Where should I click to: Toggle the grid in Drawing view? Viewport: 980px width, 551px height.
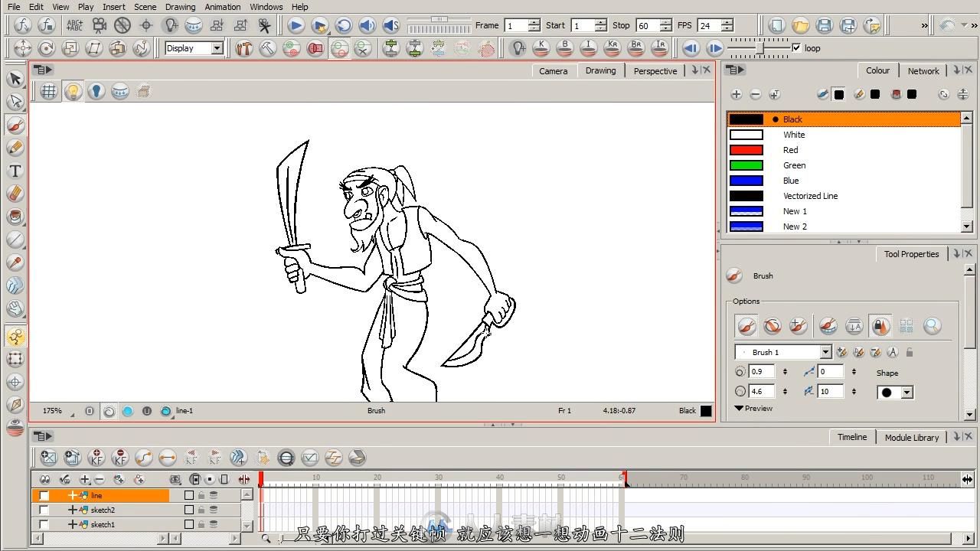pos(49,91)
